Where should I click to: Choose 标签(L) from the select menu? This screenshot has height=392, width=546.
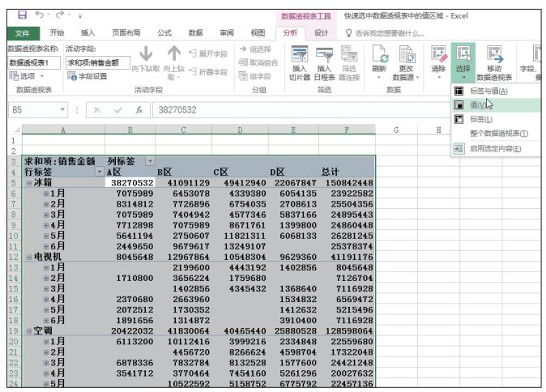pyautogui.click(x=497, y=119)
